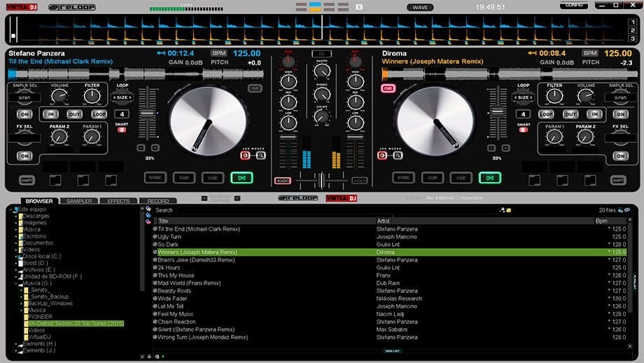Image resolution: width=644 pixels, height=363 pixels.
Task: Turn the left deck FILTER knob
Action: coord(92,96)
